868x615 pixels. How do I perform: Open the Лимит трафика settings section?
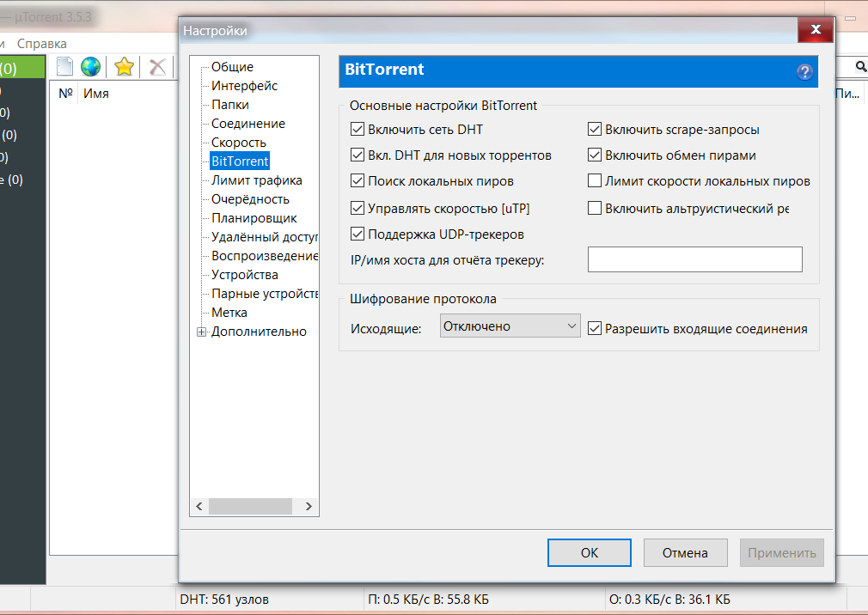257,180
